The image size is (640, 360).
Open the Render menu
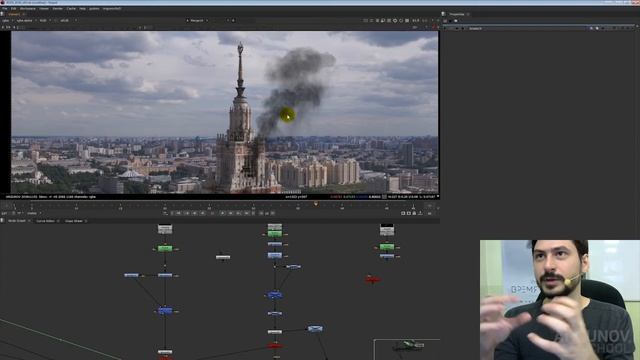[x=58, y=8]
